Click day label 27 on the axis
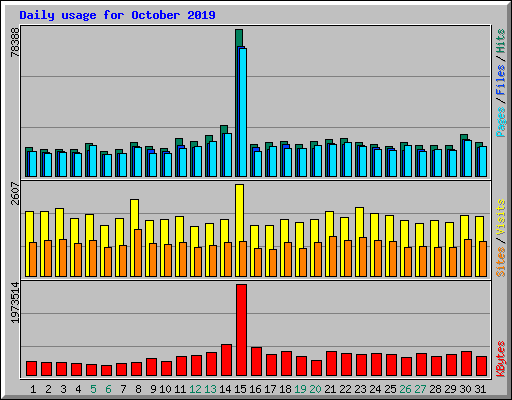Image resolution: width=512 pixels, height=400 pixels. tap(420, 389)
